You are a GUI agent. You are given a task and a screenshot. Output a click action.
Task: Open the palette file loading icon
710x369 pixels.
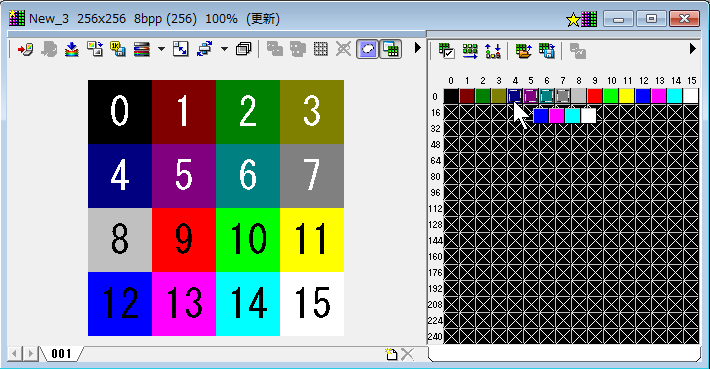click(x=523, y=50)
